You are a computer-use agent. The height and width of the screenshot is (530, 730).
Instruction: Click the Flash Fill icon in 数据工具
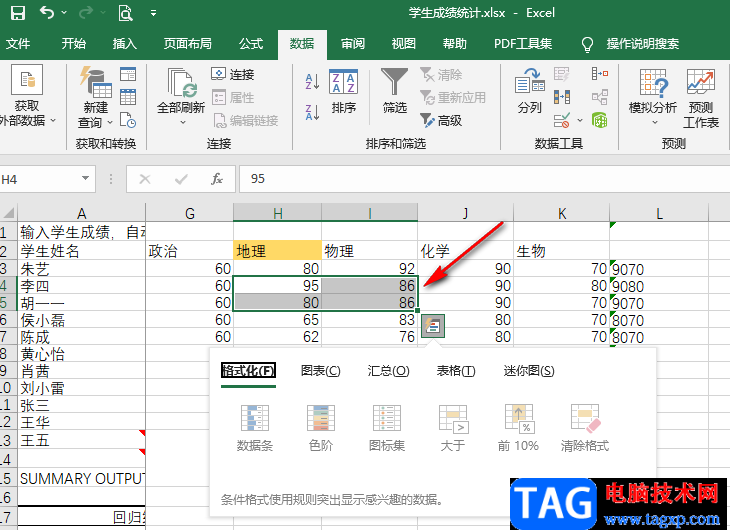coord(561,74)
